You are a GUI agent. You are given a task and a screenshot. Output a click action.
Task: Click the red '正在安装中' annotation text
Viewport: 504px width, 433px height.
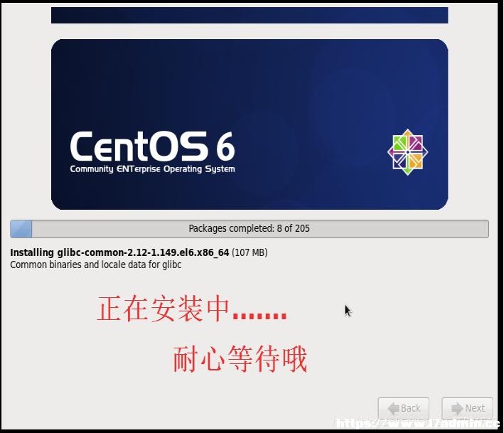tap(163, 309)
